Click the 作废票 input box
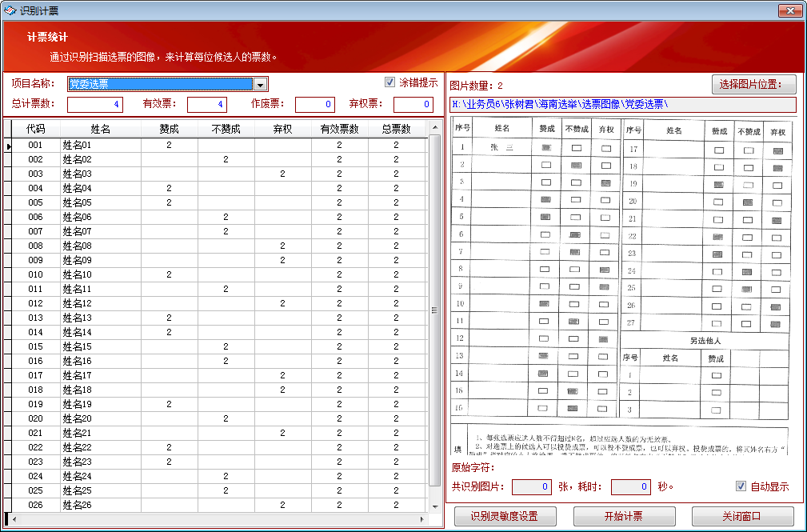The height and width of the screenshot is (532, 807). (312, 104)
